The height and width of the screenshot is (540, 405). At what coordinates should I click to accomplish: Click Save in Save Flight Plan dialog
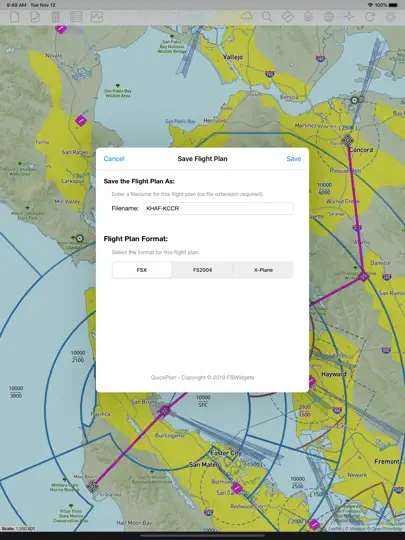tap(294, 159)
